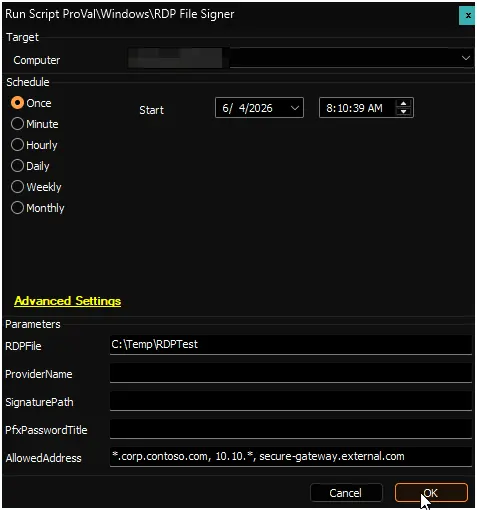Click the Start label text

pos(151,110)
